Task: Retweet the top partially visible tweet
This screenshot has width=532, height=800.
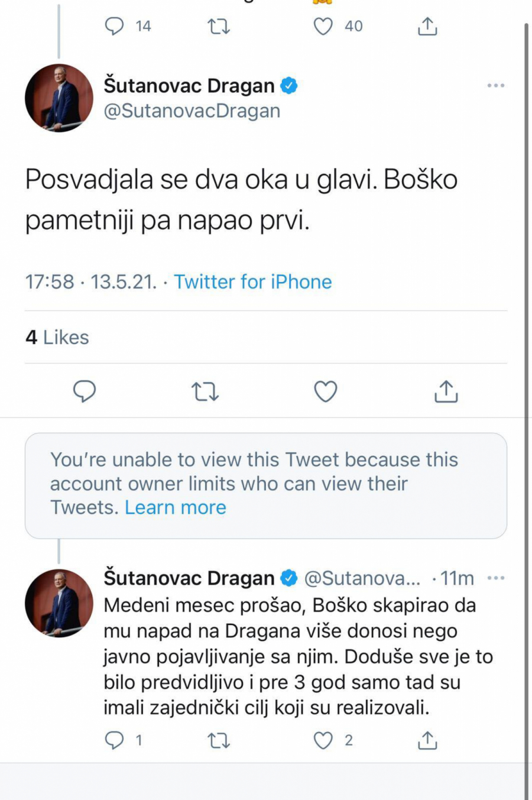Action: (x=219, y=27)
